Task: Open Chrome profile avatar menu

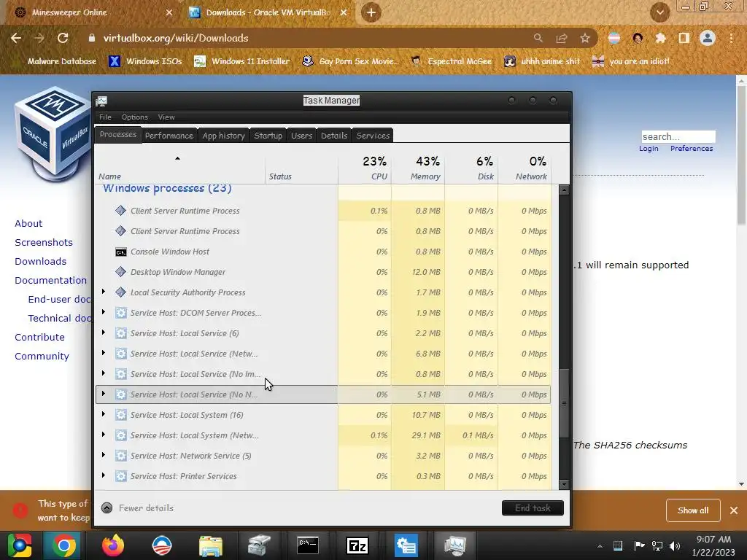Action: (708, 38)
